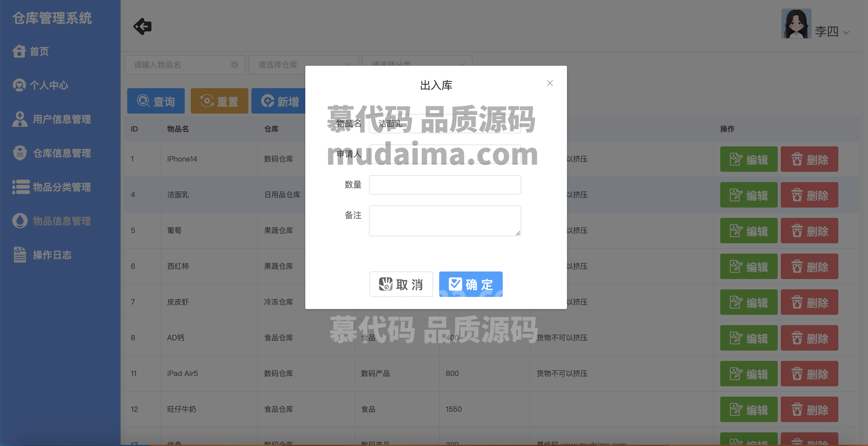Click the 数量 input field
This screenshot has width=868, height=446.
click(x=445, y=185)
